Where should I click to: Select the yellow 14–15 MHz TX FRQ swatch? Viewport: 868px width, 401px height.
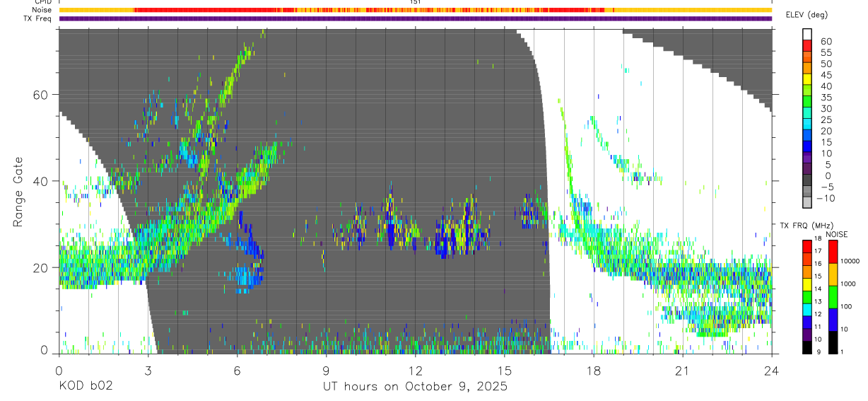click(807, 284)
